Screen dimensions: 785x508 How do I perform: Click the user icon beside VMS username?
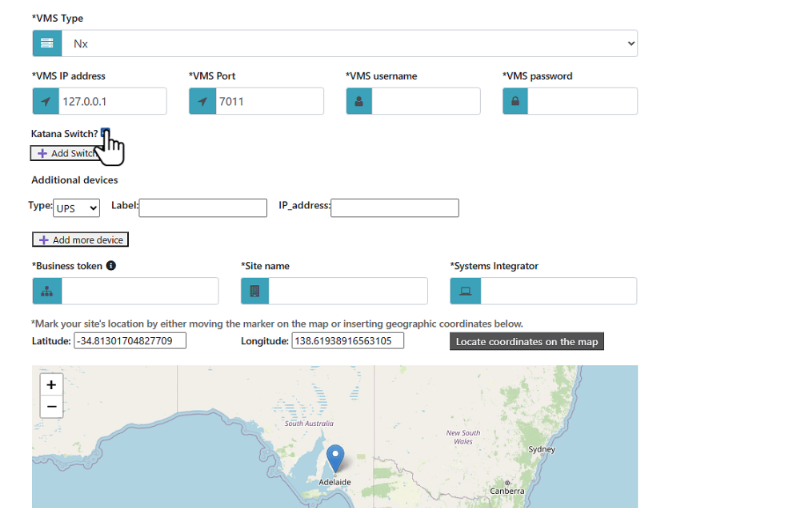(359, 101)
